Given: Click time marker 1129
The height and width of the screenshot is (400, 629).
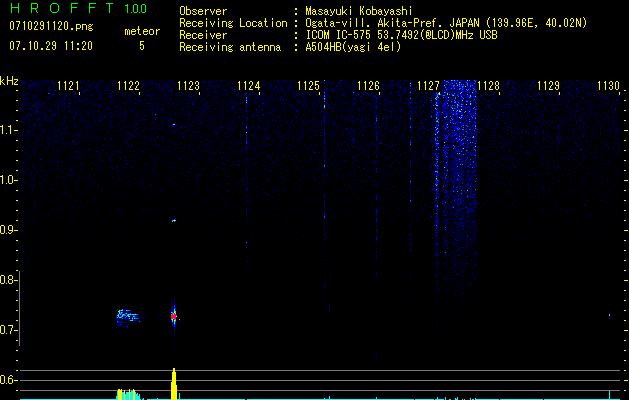Looking at the screenshot, I should click(548, 86).
